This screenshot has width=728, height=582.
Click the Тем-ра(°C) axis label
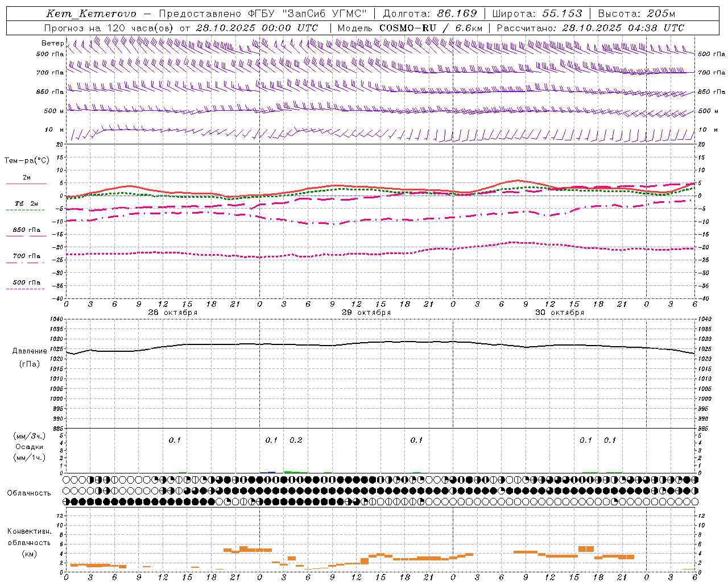[27, 161]
